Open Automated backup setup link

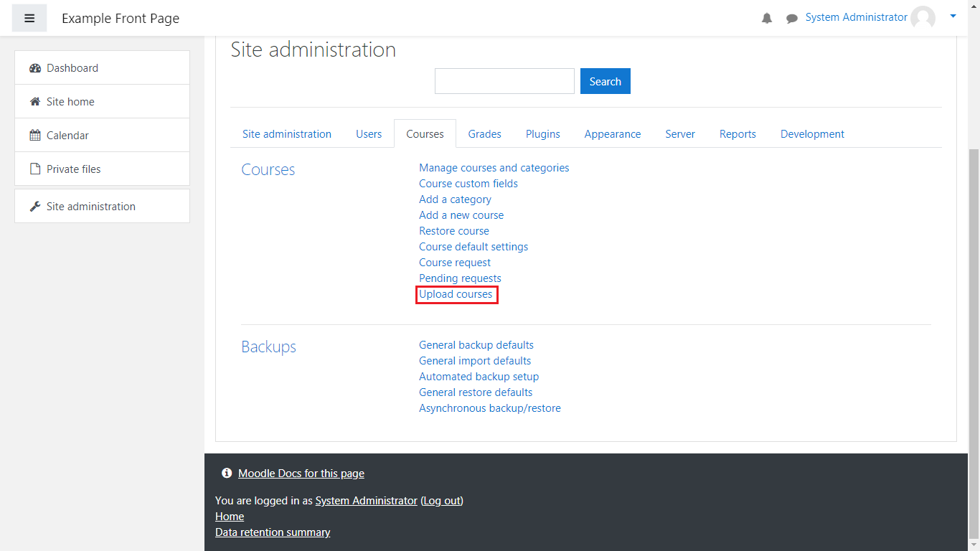tap(479, 377)
